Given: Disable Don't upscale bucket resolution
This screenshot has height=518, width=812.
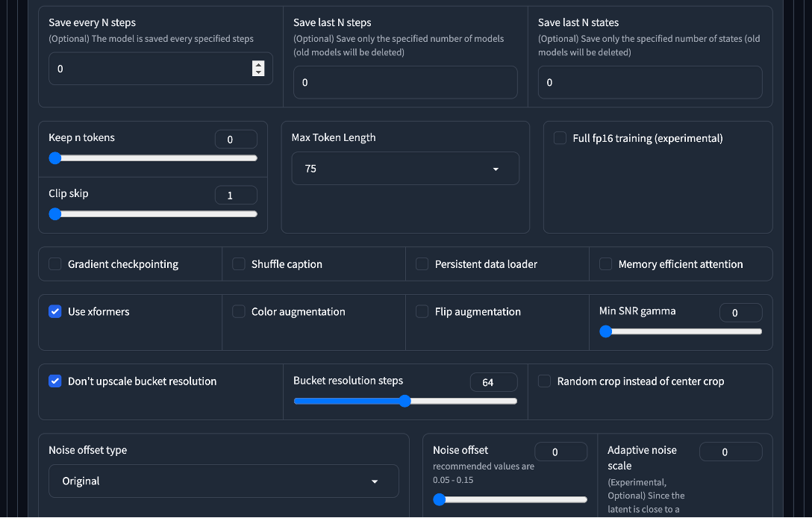Looking at the screenshot, I should [x=55, y=381].
